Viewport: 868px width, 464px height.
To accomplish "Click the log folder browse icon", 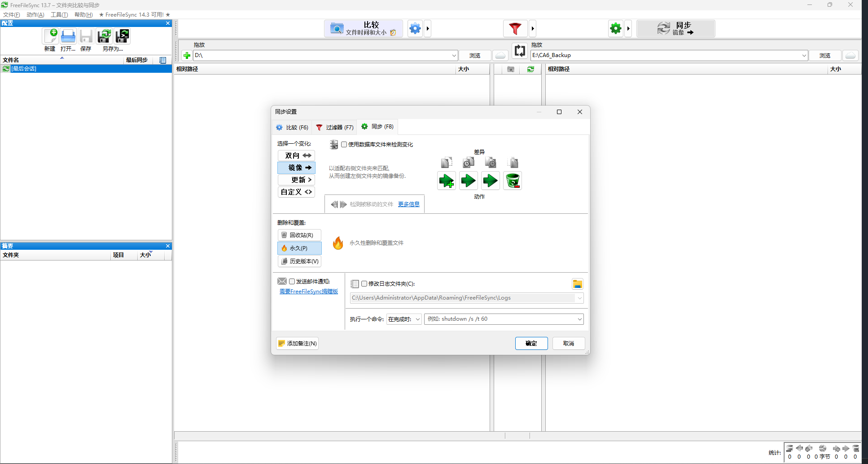I will pos(578,284).
